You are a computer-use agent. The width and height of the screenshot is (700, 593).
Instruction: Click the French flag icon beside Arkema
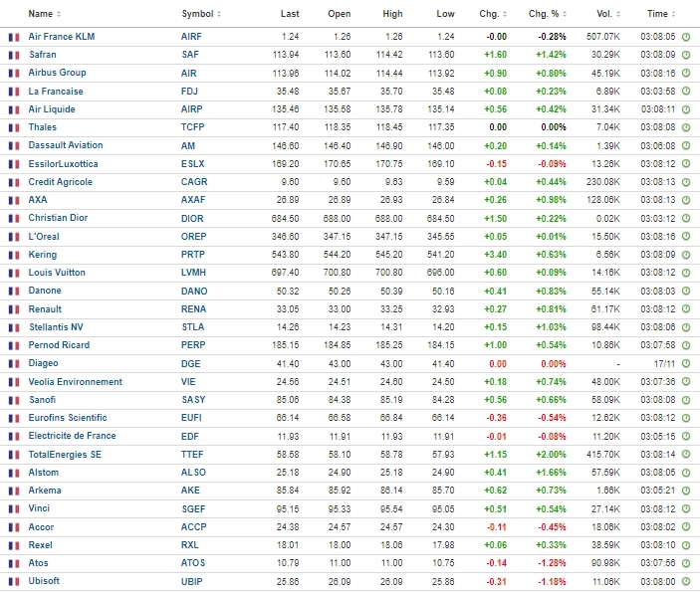coord(14,491)
